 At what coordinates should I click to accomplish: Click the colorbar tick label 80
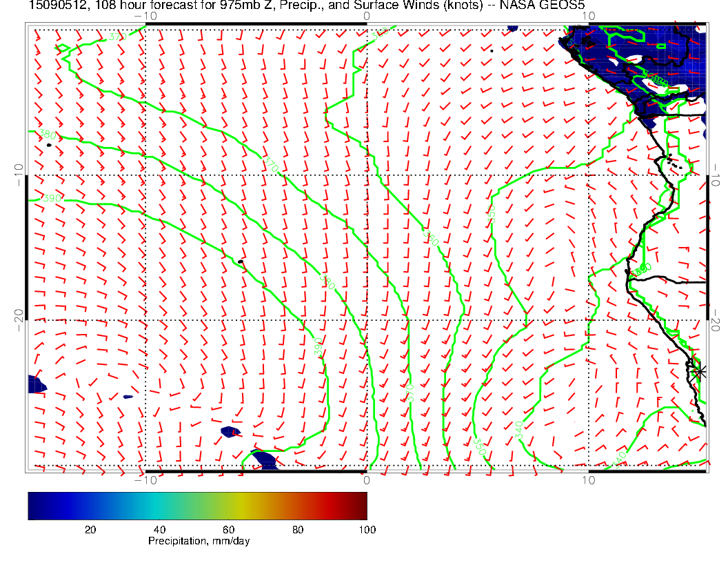tap(298, 529)
